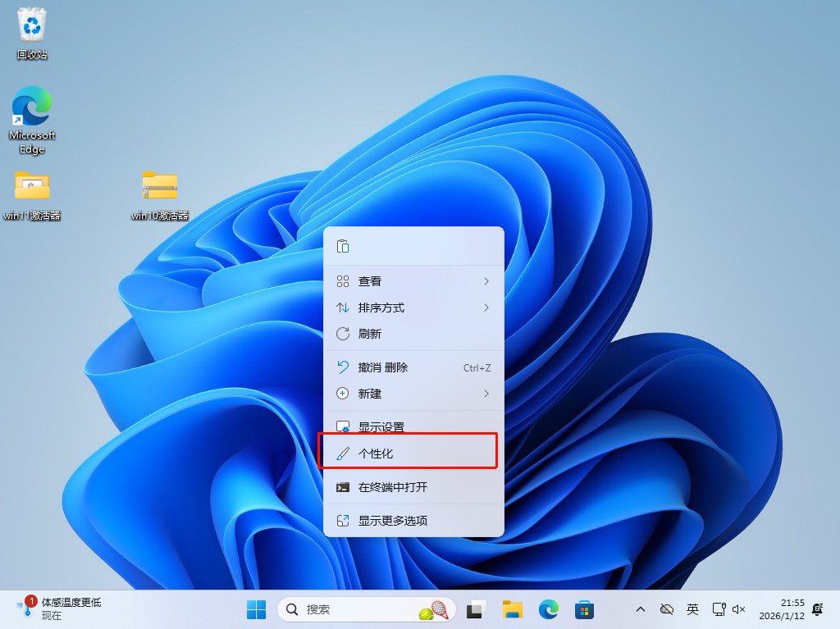Click the paste icon in context menu
840x629 pixels.
[x=343, y=246]
